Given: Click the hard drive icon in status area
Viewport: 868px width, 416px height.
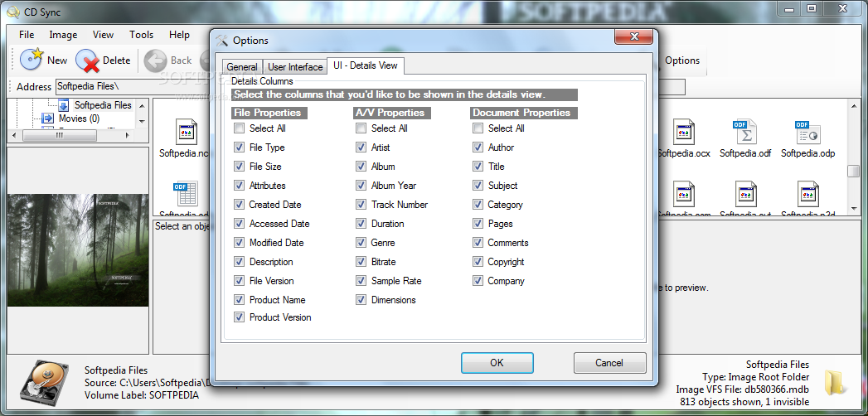Looking at the screenshot, I should tap(44, 381).
